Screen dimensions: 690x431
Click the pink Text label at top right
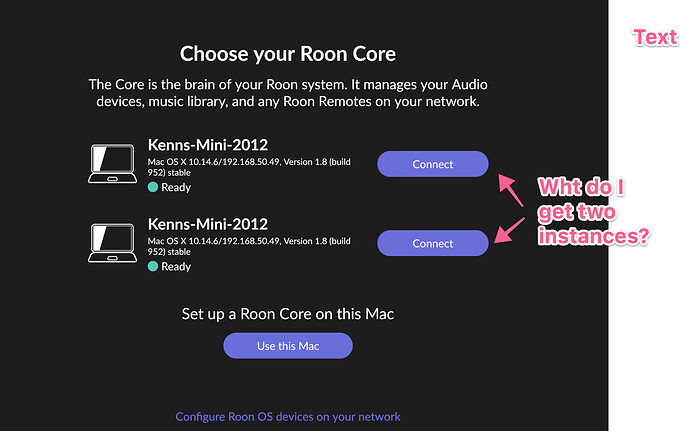pos(655,37)
